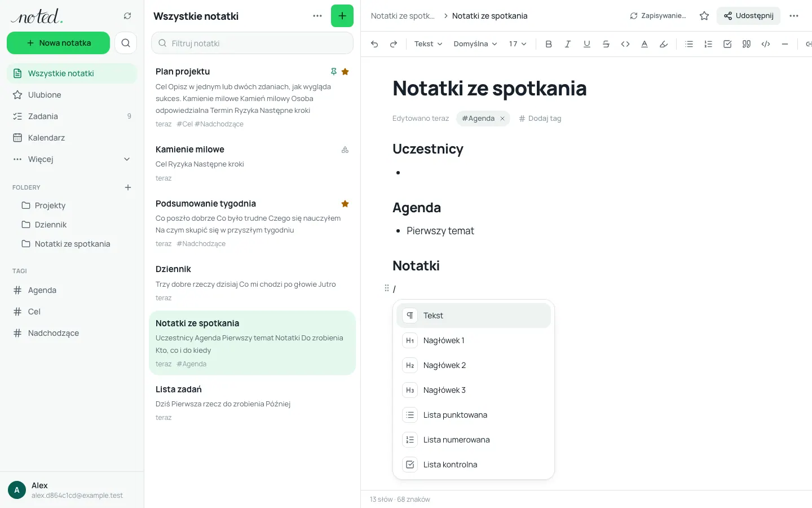Image resolution: width=812 pixels, height=508 pixels.
Task: Expand the Więcej sidebar section
Action: (72, 159)
